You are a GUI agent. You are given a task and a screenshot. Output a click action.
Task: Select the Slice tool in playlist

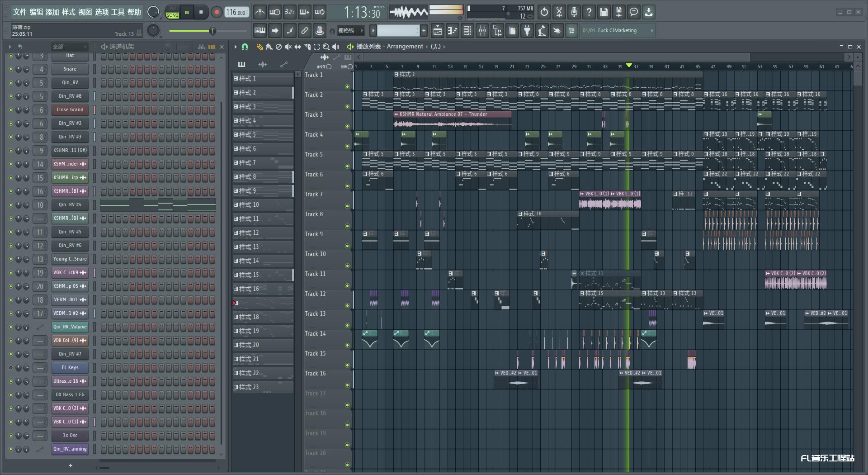[x=307, y=47]
